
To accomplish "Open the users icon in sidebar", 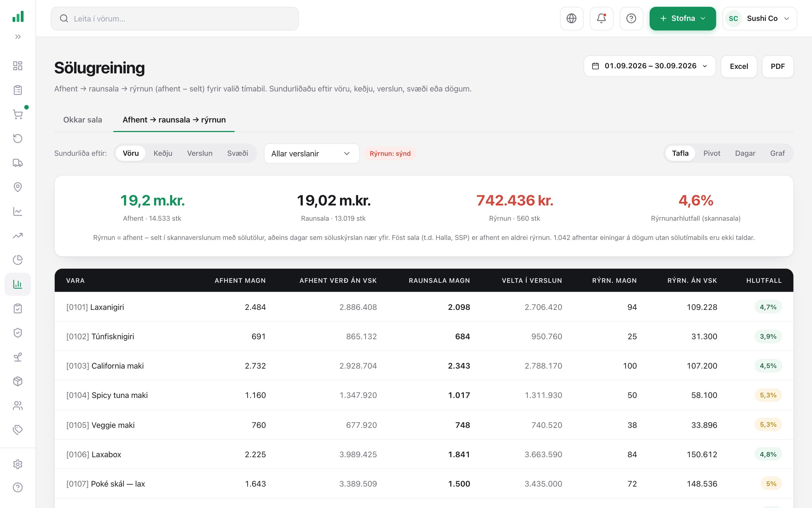I will [x=18, y=406].
